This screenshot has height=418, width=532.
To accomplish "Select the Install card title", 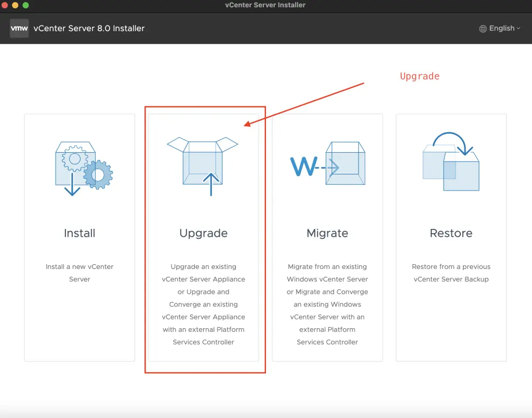I will [x=79, y=233].
